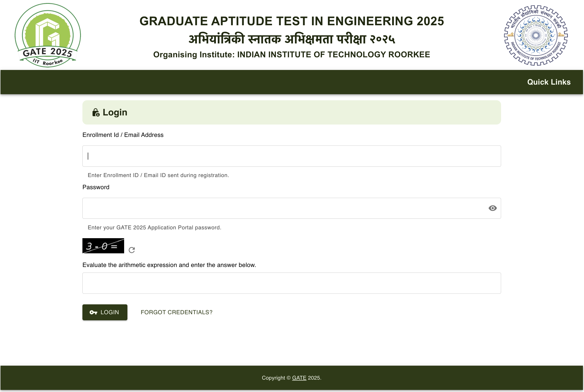Select the Enrollment Id / Email Address label
Screen dimensions: 584x392
tap(123, 135)
